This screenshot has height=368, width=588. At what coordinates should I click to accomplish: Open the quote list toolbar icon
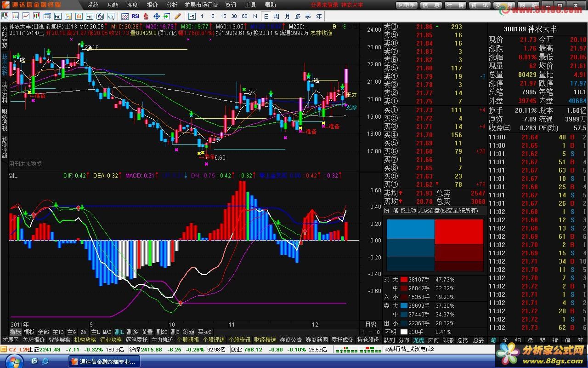[x=6, y=16]
